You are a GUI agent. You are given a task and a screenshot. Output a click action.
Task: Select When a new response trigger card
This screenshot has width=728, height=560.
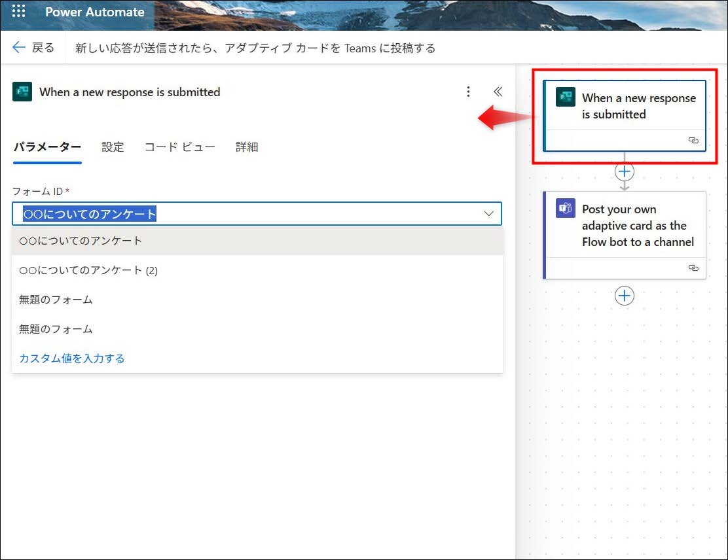tap(625, 116)
